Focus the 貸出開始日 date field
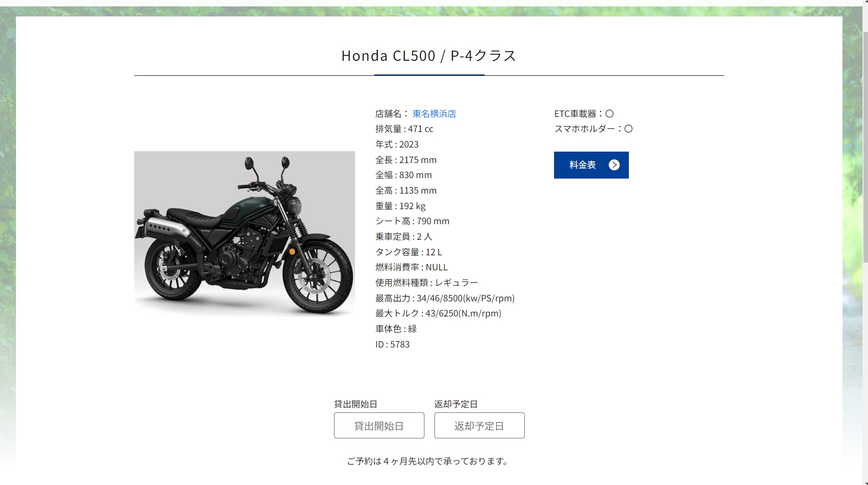The image size is (868, 485). pos(379,426)
